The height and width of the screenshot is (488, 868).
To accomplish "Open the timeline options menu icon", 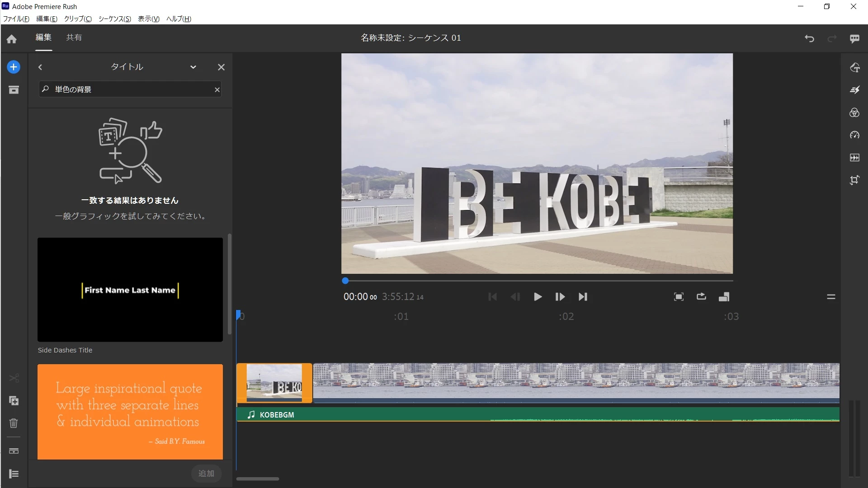I will (831, 297).
